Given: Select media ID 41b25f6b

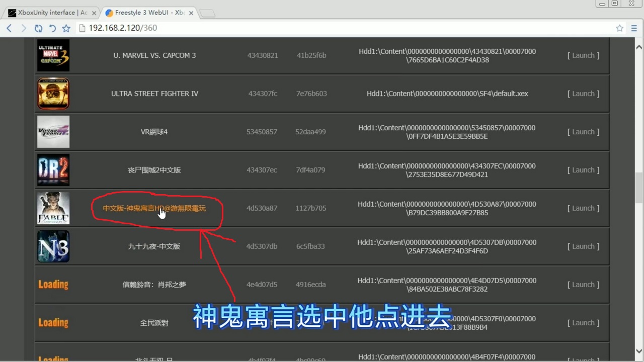Looking at the screenshot, I should [311, 55].
